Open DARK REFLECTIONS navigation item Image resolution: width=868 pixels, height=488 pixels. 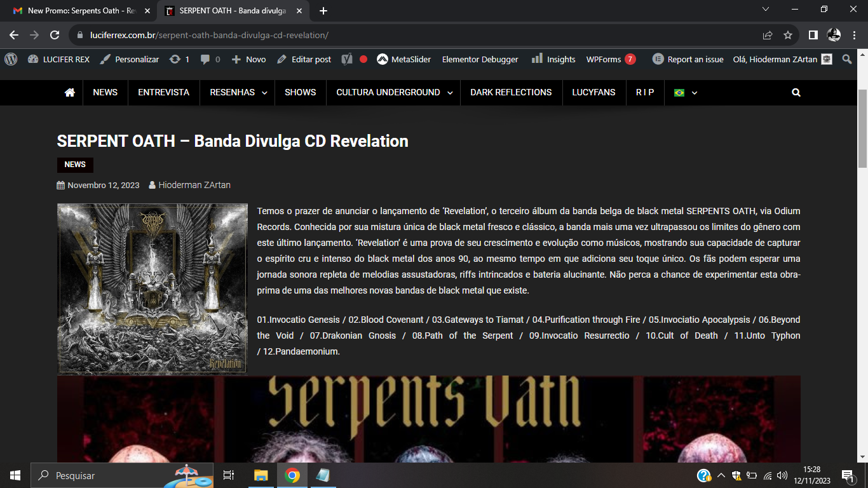click(x=511, y=92)
